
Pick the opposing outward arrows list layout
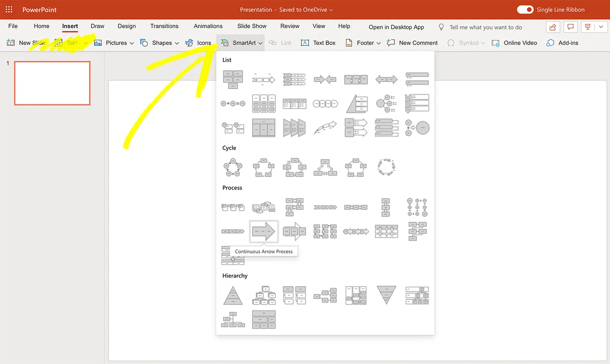[x=386, y=79]
